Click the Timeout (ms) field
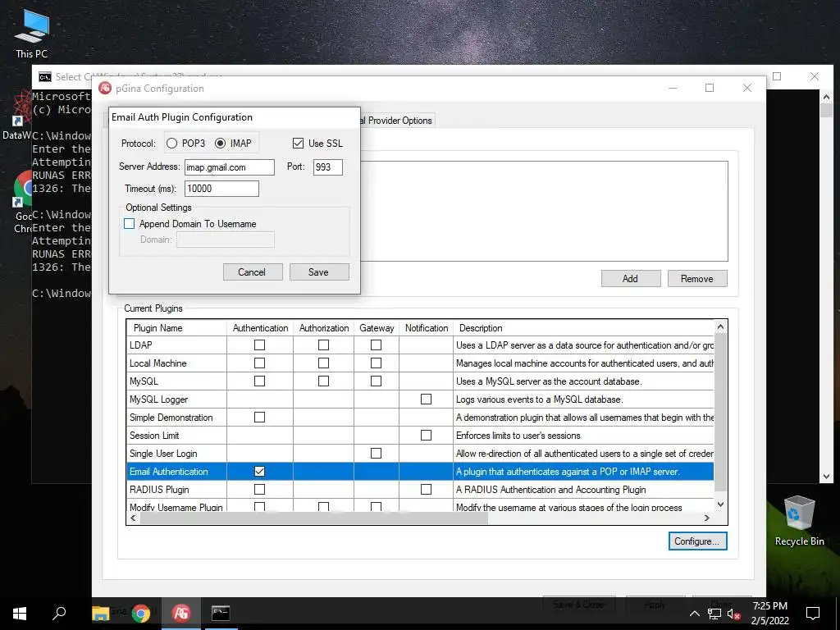Screen dimensions: 840x630 (x=221, y=189)
